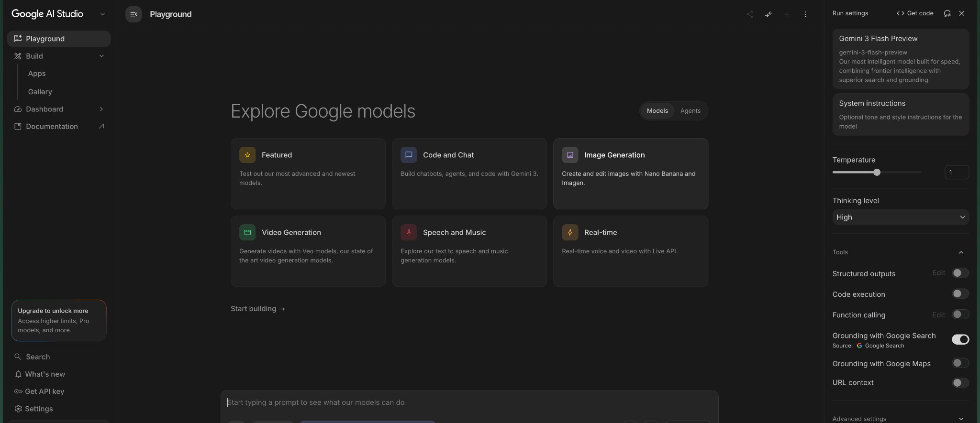Enable the Code execution toggle
The height and width of the screenshot is (423, 980).
coord(960,293)
